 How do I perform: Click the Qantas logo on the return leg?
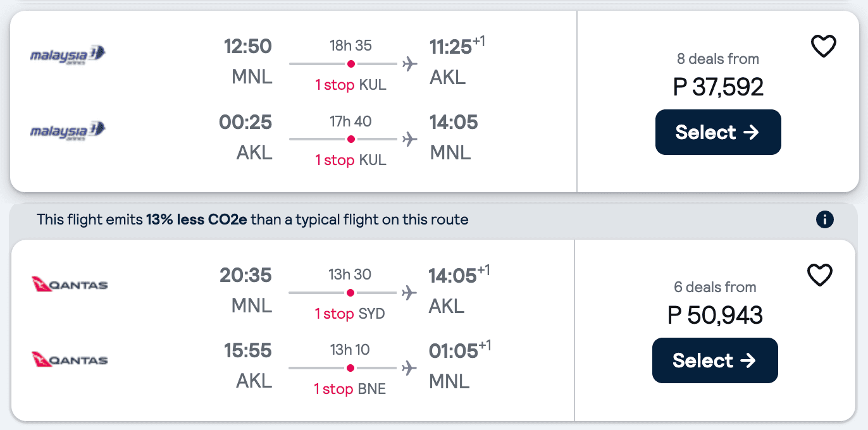coord(69,359)
